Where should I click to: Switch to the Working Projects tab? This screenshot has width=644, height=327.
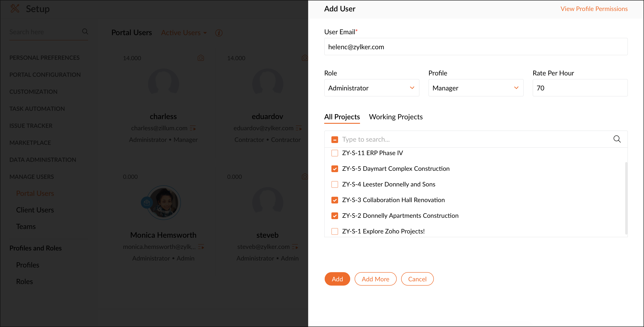pos(396,117)
